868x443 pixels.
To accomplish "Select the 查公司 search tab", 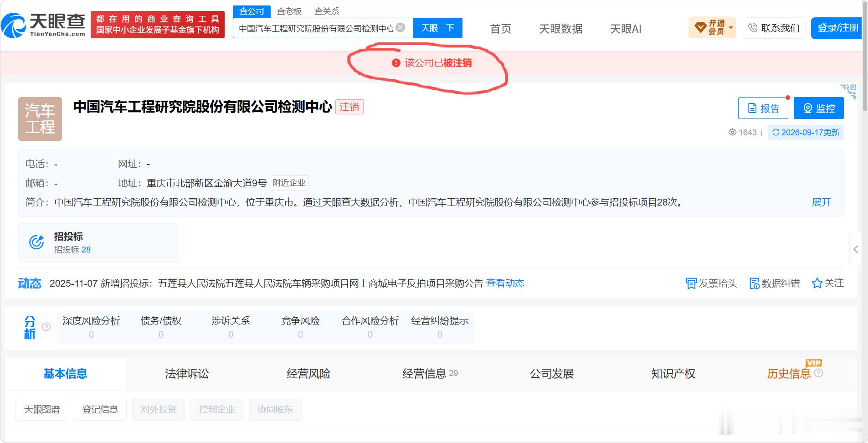I will pos(252,11).
